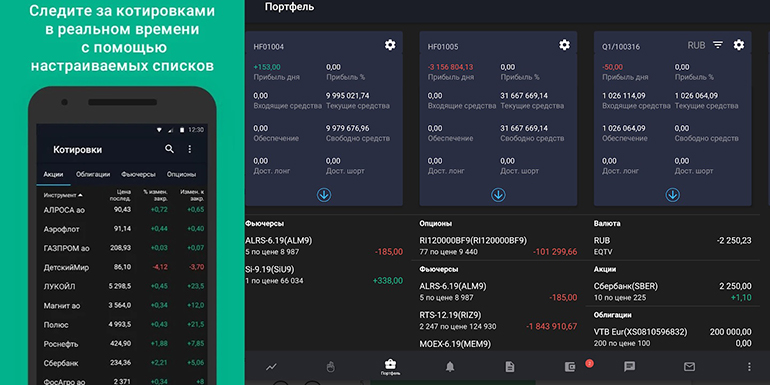Select Роснефть row in quotes list

pyautogui.click(x=122, y=344)
